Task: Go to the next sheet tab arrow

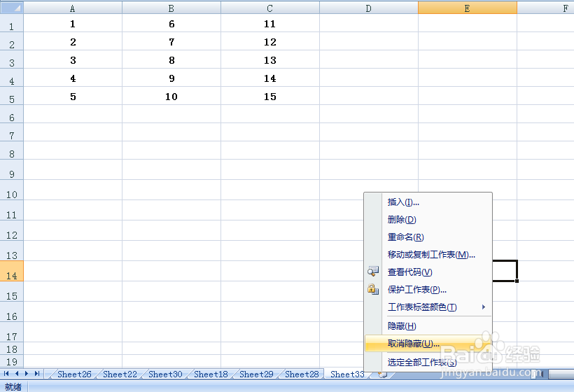Action: pyautogui.click(x=27, y=374)
